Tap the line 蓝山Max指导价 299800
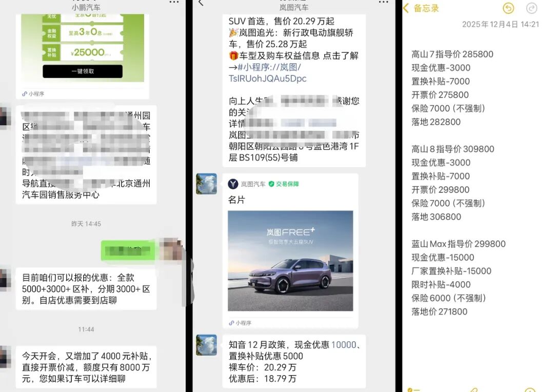Viewport: 554px width, 392px height. (458, 244)
